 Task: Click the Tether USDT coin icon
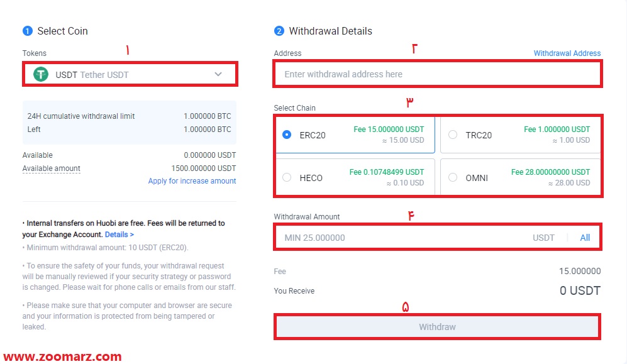41,74
